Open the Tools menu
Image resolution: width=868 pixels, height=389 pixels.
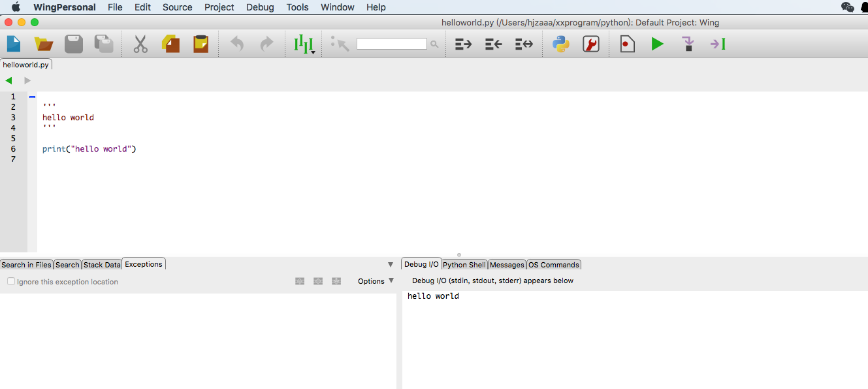pyautogui.click(x=297, y=7)
